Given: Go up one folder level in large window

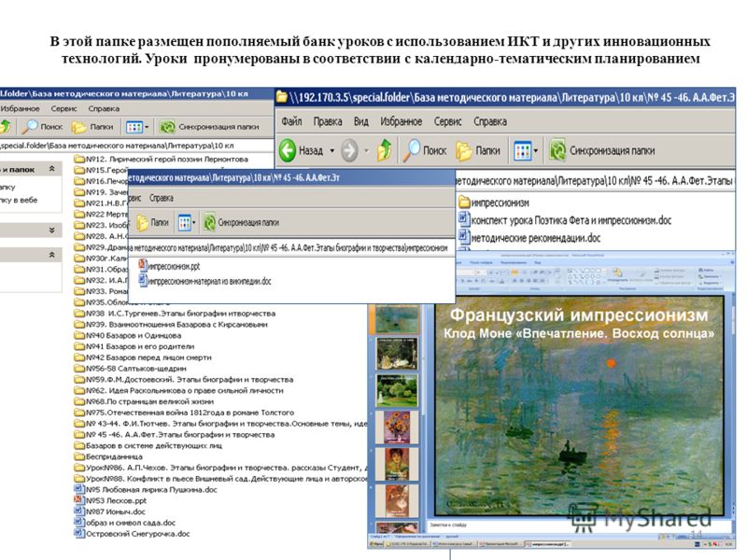Looking at the screenshot, I should point(385,150).
